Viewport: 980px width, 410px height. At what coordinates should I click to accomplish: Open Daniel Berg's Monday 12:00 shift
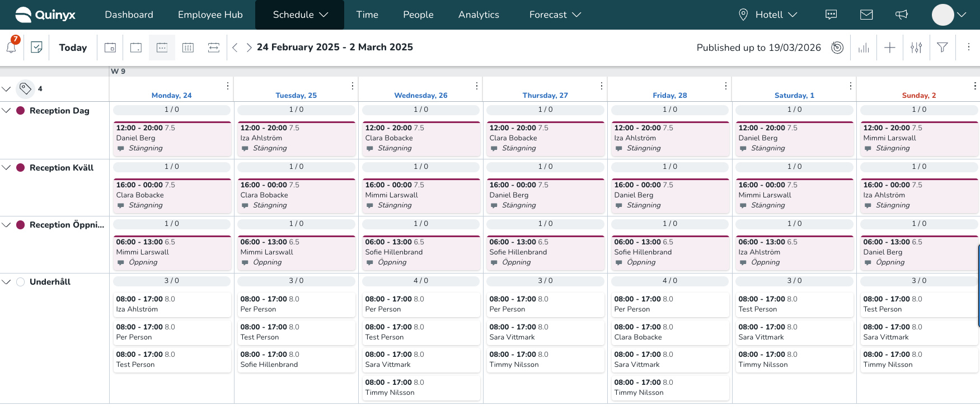(x=172, y=138)
